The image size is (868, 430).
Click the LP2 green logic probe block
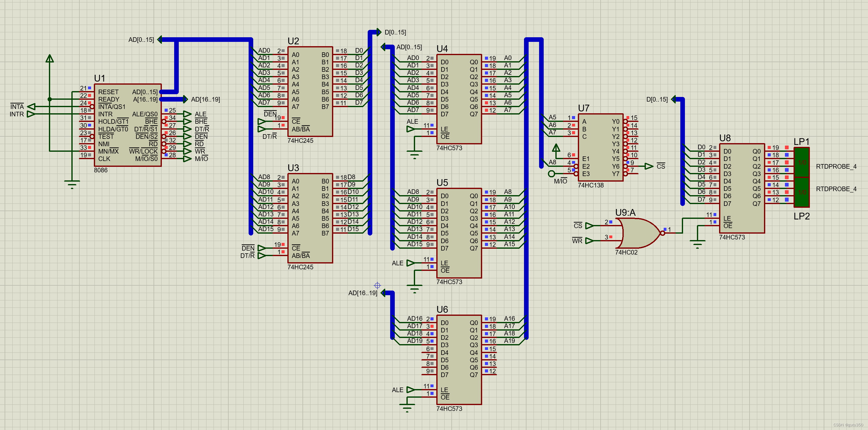point(801,192)
